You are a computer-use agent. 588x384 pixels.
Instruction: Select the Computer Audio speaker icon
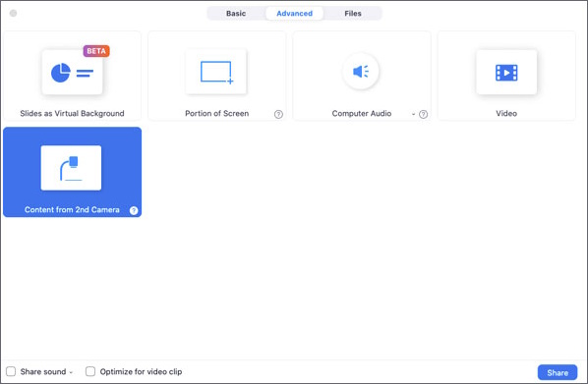pyautogui.click(x=361, y=71)
